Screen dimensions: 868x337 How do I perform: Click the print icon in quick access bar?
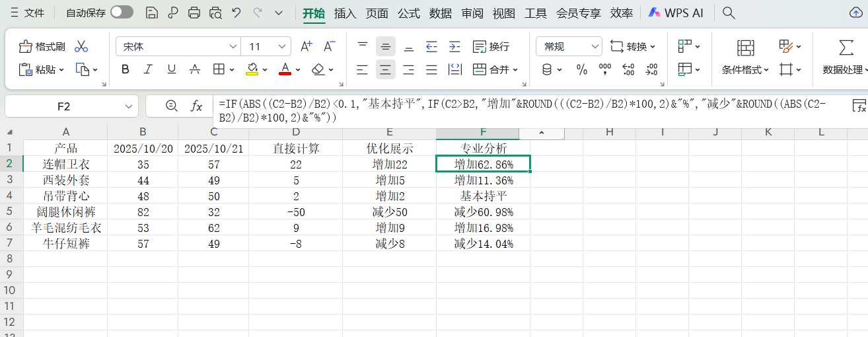pyautogui.click(x=194, y=13)
